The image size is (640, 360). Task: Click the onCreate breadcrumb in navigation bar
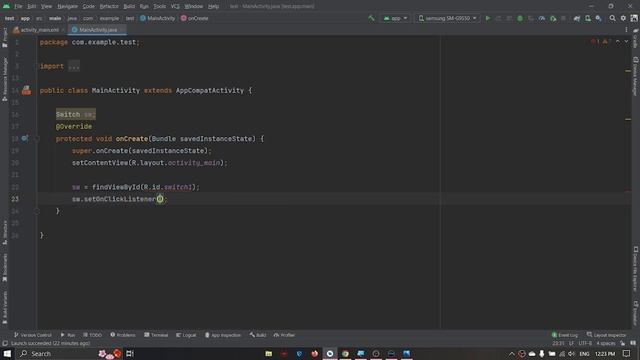195,18
